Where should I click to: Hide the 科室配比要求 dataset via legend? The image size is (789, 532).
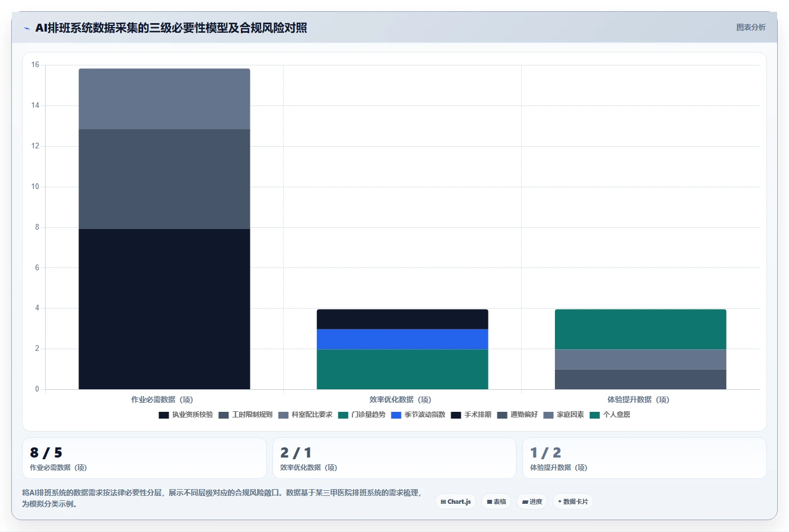[305, 415]
